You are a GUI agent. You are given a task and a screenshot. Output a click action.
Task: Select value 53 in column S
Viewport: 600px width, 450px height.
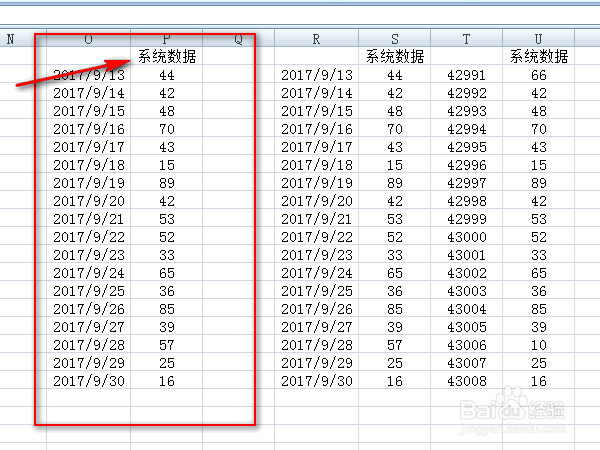(395, 219)
